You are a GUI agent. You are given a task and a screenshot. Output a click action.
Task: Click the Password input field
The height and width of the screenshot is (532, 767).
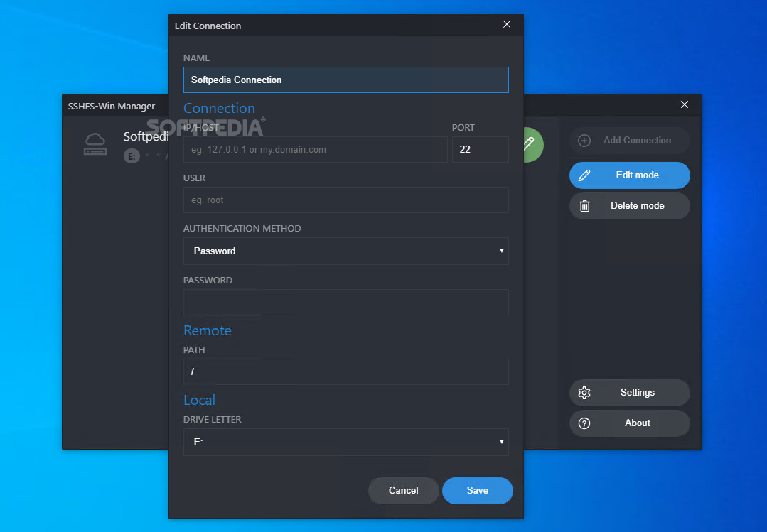[346, 302]
